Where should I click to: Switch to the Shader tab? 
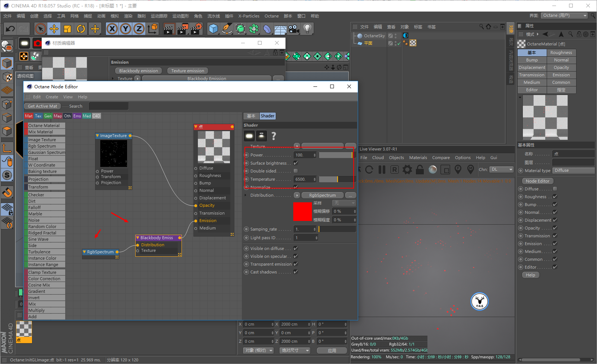267,116
